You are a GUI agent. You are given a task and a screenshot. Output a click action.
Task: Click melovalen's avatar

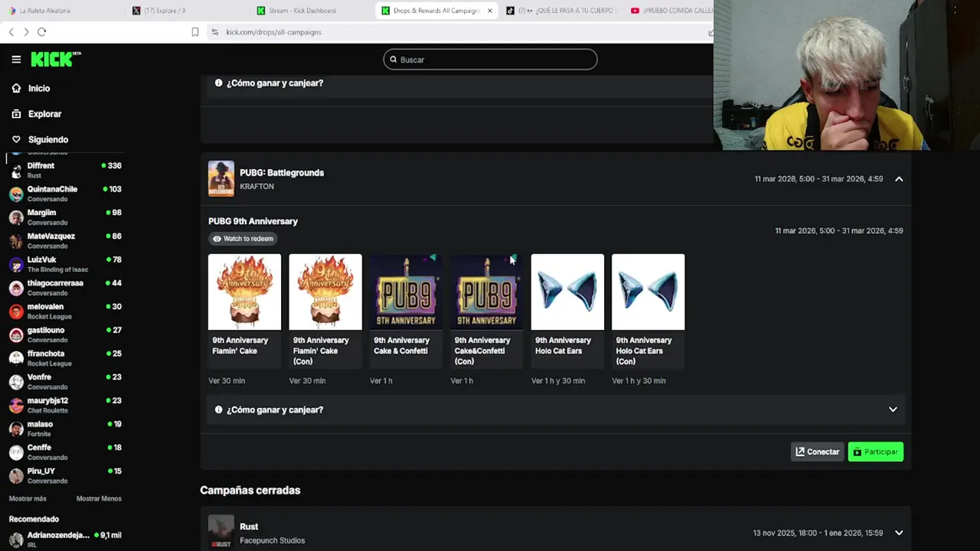[16, 311]
